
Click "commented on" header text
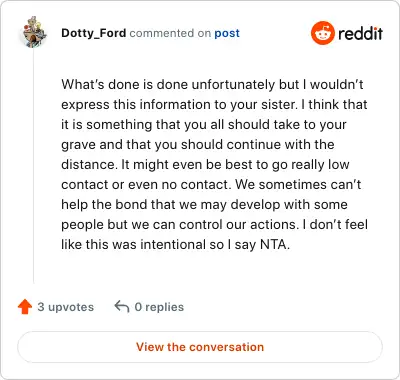(170, 33)
